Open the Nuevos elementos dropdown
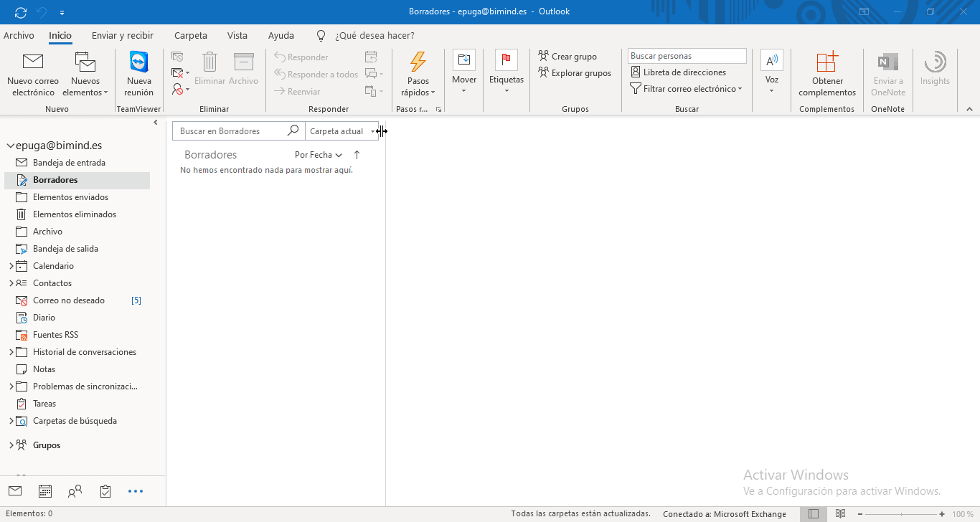Viewport: 980px width, 522px height. click(x=85, y=75)
